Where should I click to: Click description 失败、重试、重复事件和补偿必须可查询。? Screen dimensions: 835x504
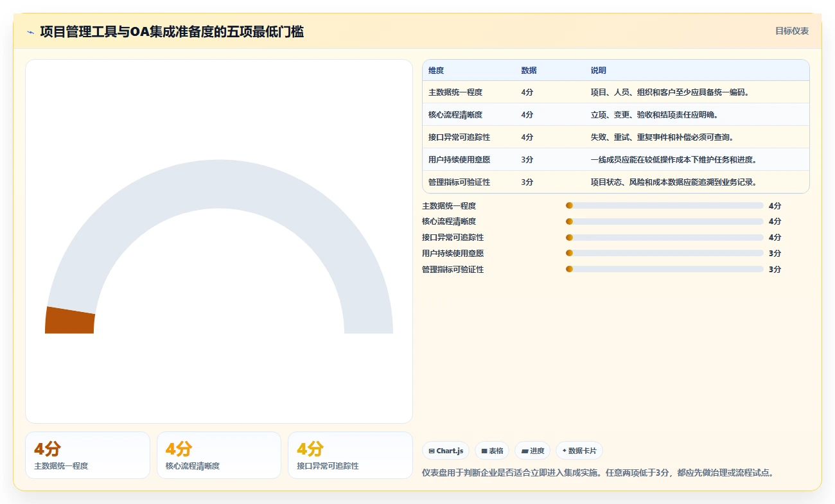coord(662,137)
